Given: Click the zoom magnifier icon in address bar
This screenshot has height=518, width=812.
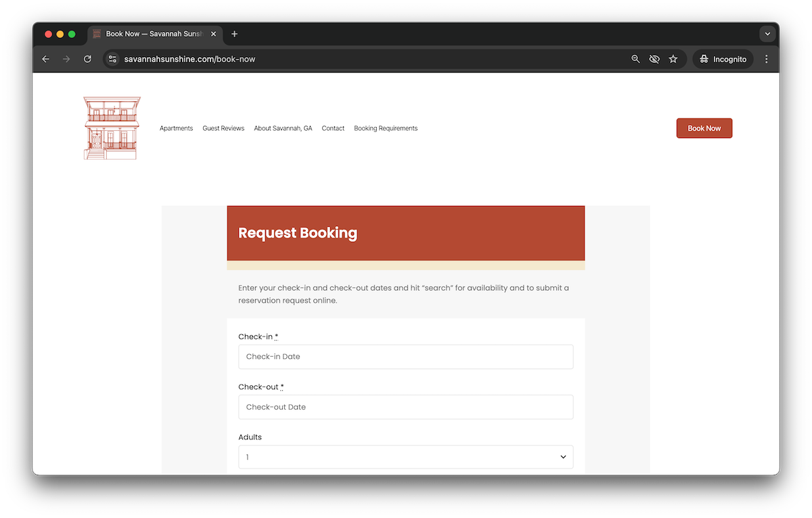Looking at the screenshot, I should (635, 59).
